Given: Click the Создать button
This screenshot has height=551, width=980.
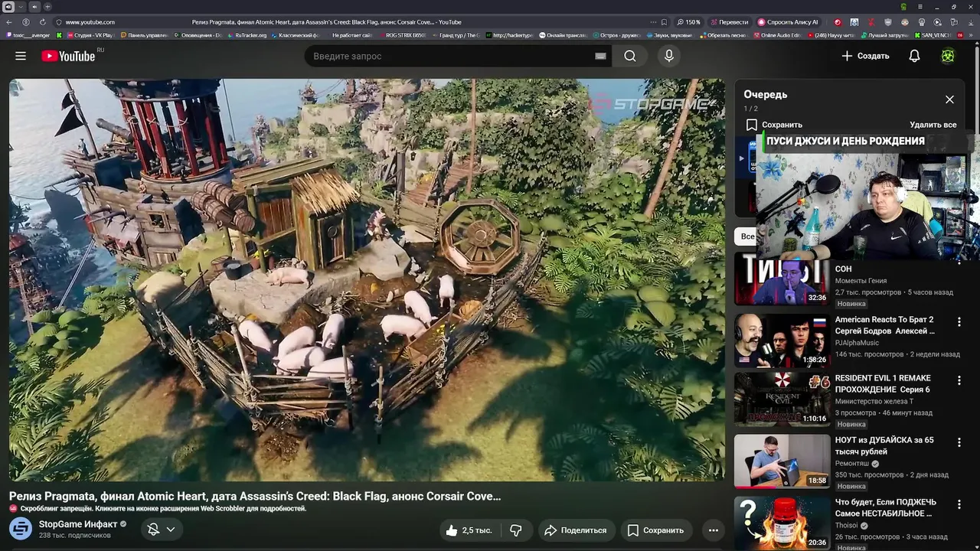Looking at the screenshot, I should (865, 56).
